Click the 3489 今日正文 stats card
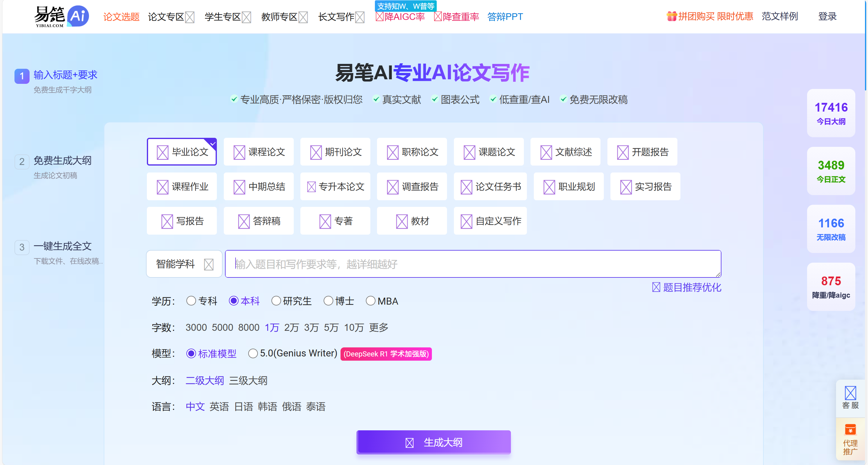868x465 pixels. [x=831, y=171]
